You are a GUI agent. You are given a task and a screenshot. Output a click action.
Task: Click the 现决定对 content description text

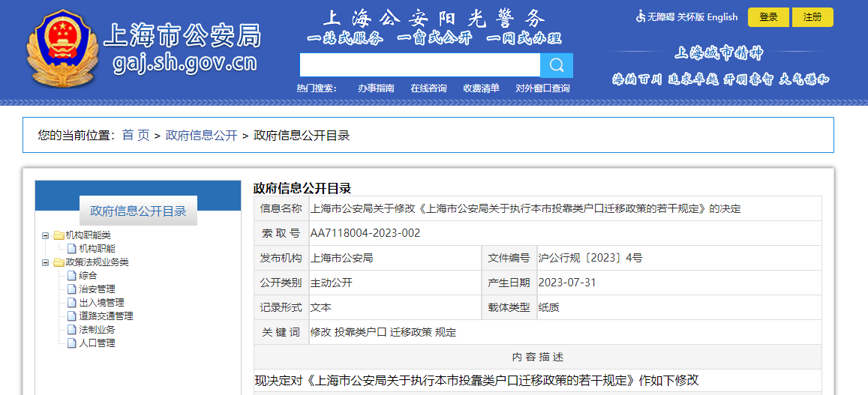click(x=476, y=381)
